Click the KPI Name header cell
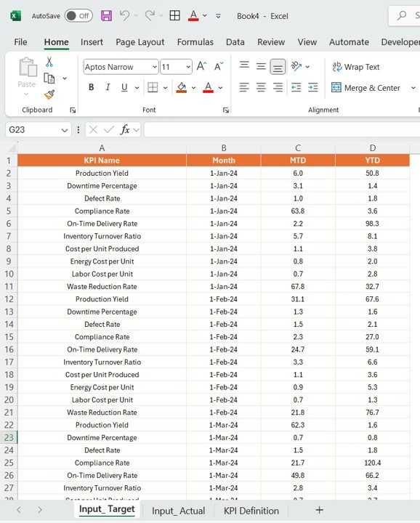420x523 pixels. click(x=102, y=161)
